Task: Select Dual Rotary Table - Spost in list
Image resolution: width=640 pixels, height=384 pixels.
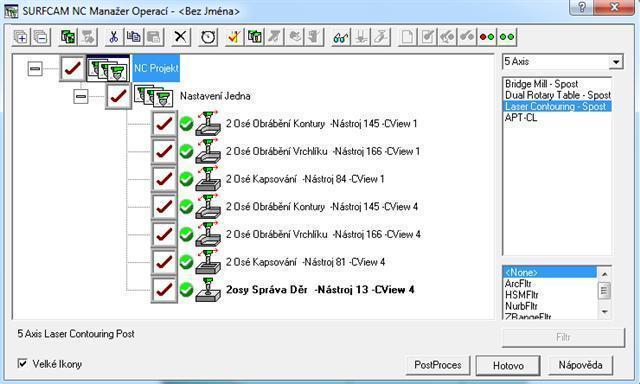Action: [558, 95]
